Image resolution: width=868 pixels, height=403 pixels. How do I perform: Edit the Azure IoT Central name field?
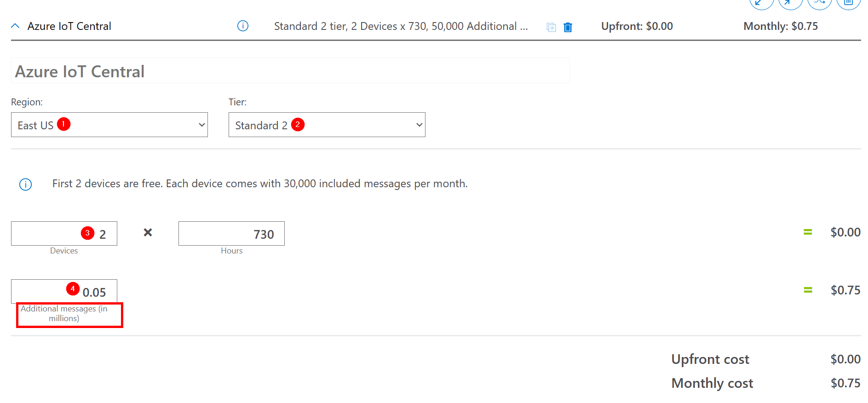coord(290,71)
